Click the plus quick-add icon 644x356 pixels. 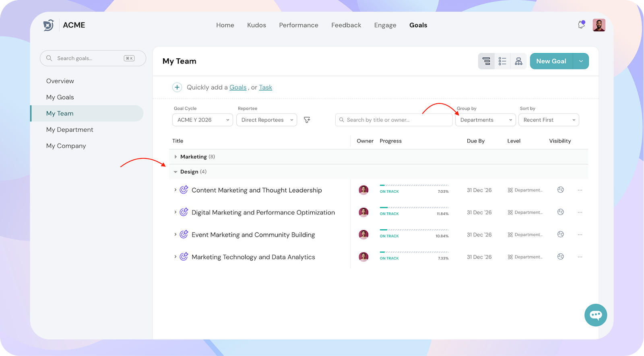pos(177,87)
